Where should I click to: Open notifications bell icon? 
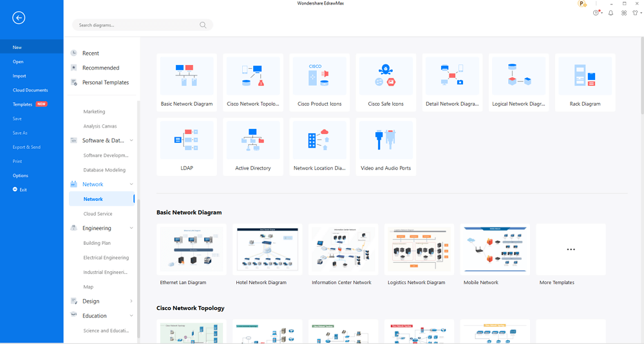click(611, 13)
